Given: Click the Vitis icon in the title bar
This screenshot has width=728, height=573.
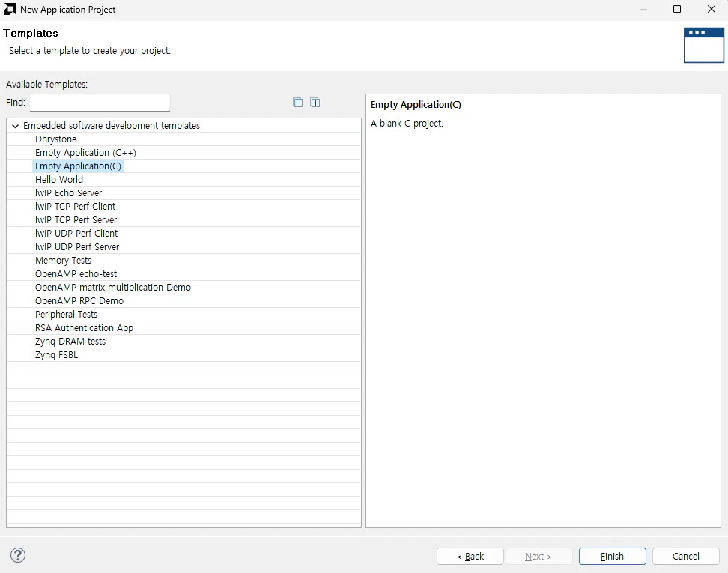Looking at the screenshot, I should click(x=9, y=9).
